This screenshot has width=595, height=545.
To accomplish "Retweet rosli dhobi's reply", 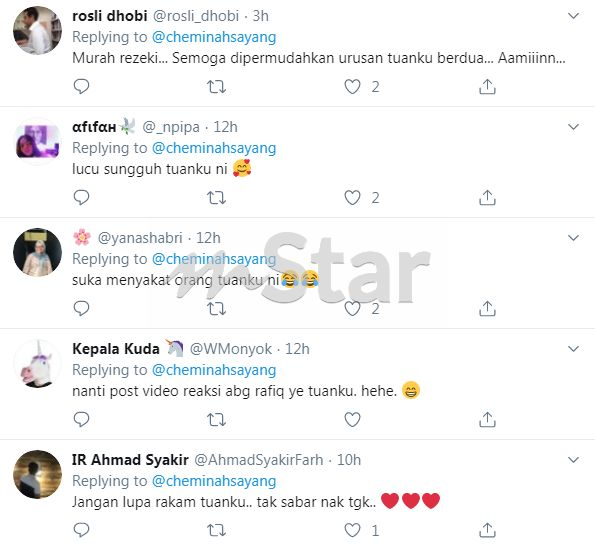I will 216,87.
